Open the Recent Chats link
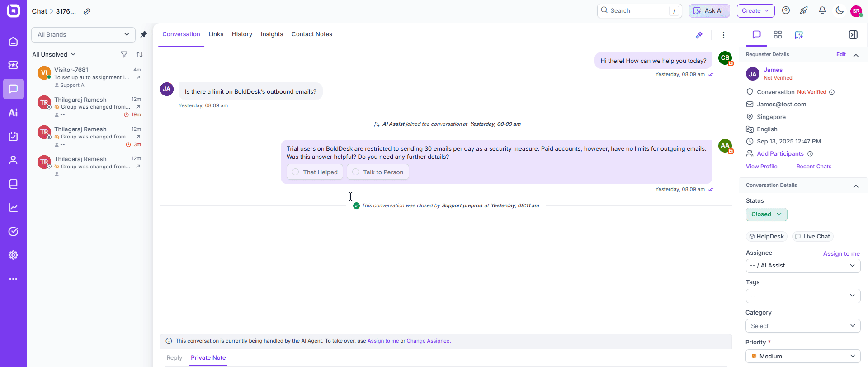 click(x=814, y=167)
